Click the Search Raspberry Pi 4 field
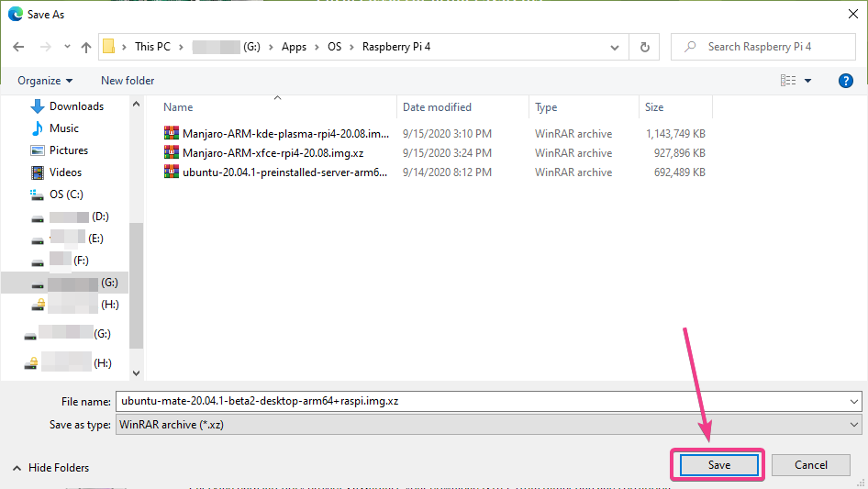This screenshot has height=489, width=868. pos(762,47)
